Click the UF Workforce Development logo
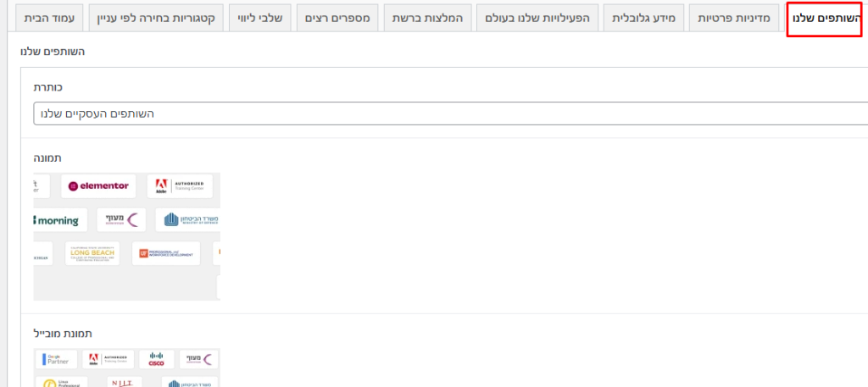868x387 pixels. (x=166, y=253)
